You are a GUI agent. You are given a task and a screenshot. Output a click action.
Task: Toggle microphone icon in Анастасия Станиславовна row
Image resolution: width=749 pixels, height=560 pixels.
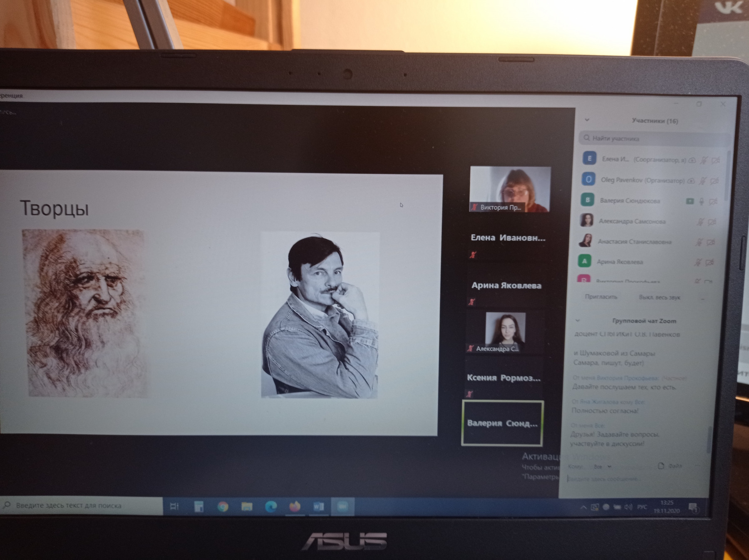pos(699,242)
